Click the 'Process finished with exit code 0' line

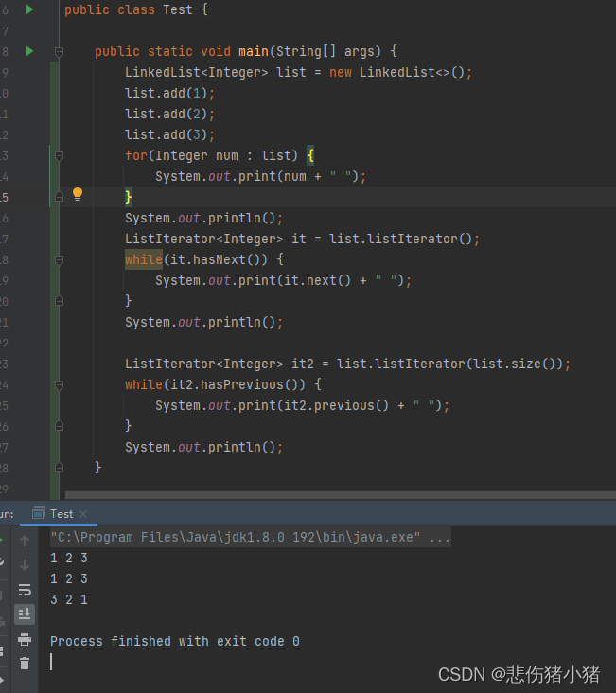tap(174, 641)
